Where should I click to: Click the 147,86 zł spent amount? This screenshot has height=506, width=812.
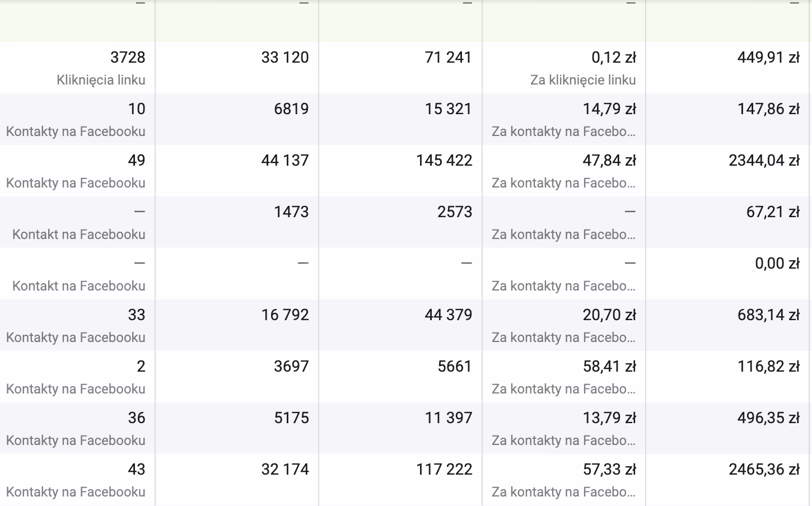(768, 109)
